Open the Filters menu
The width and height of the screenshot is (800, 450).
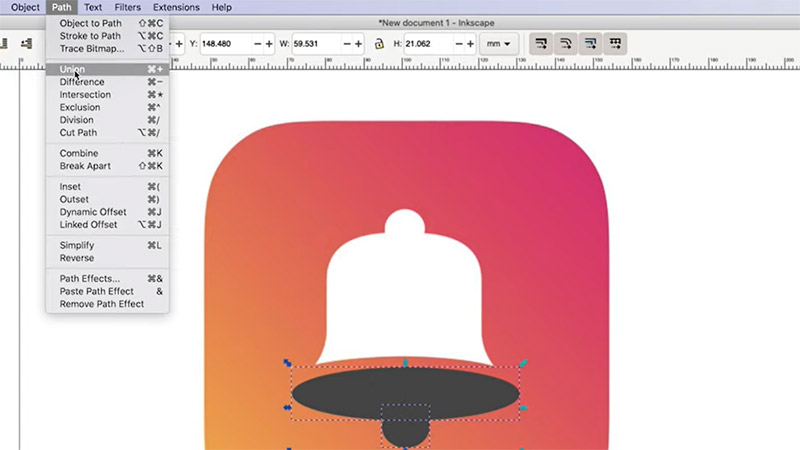(x=128, y=7)
